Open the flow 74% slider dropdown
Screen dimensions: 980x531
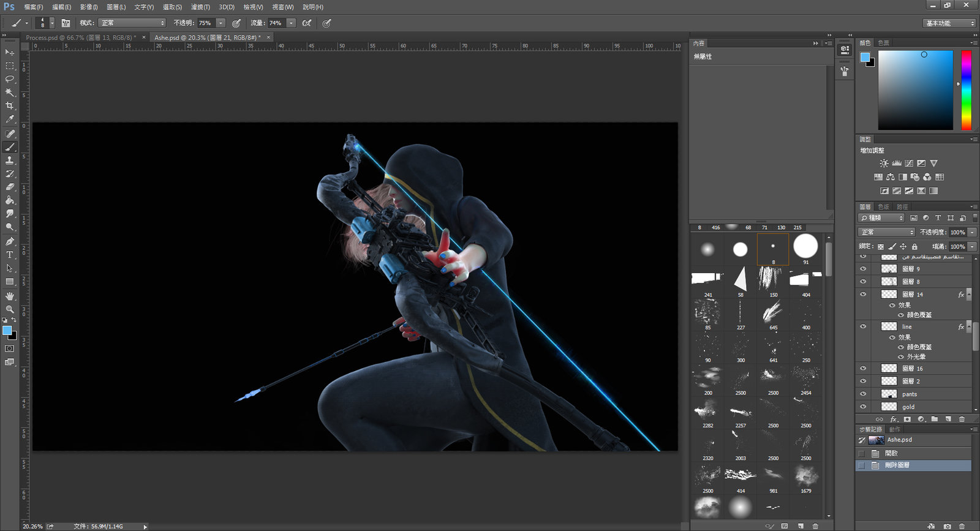(x=292, y=23)
